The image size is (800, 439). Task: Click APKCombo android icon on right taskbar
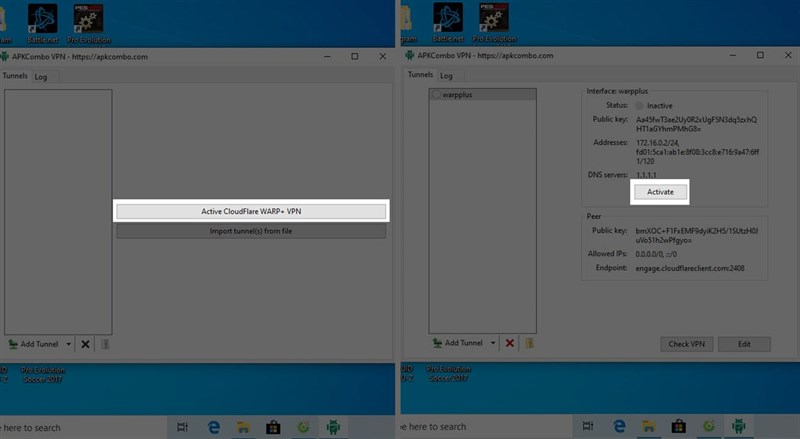coord(739,426)
